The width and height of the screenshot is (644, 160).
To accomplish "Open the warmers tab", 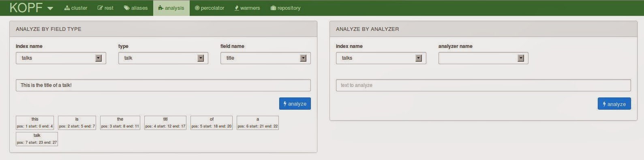I will coord(247,8).
